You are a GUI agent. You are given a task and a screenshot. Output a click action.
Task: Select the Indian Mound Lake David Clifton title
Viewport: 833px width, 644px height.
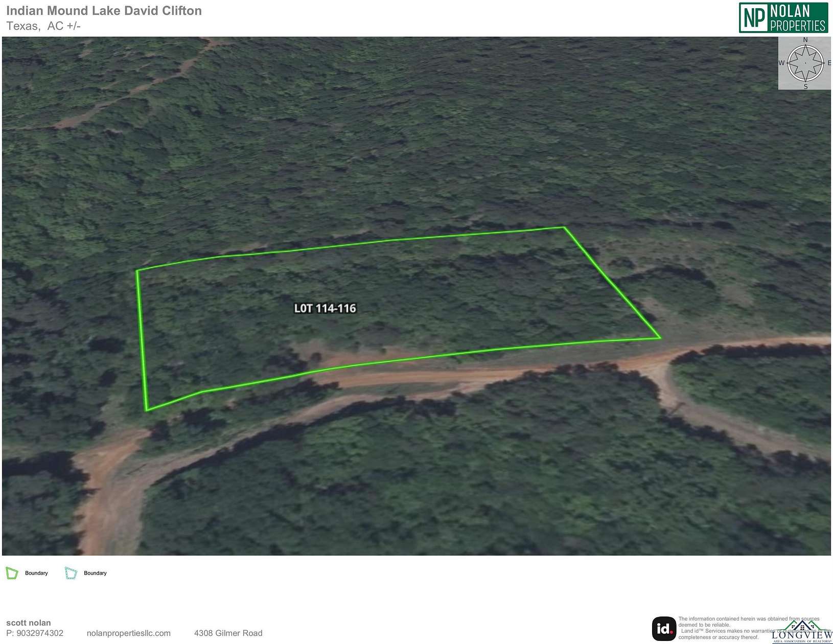coord(104,11)
